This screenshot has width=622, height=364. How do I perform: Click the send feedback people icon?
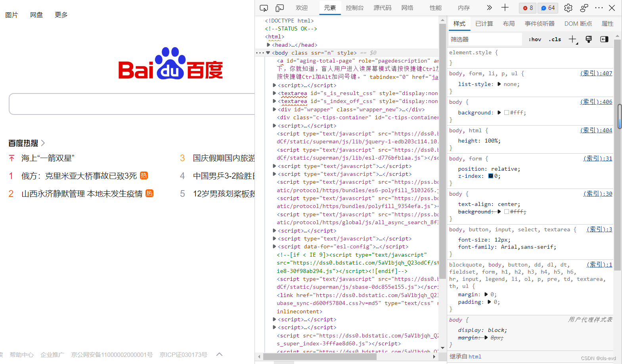point(584,8)
